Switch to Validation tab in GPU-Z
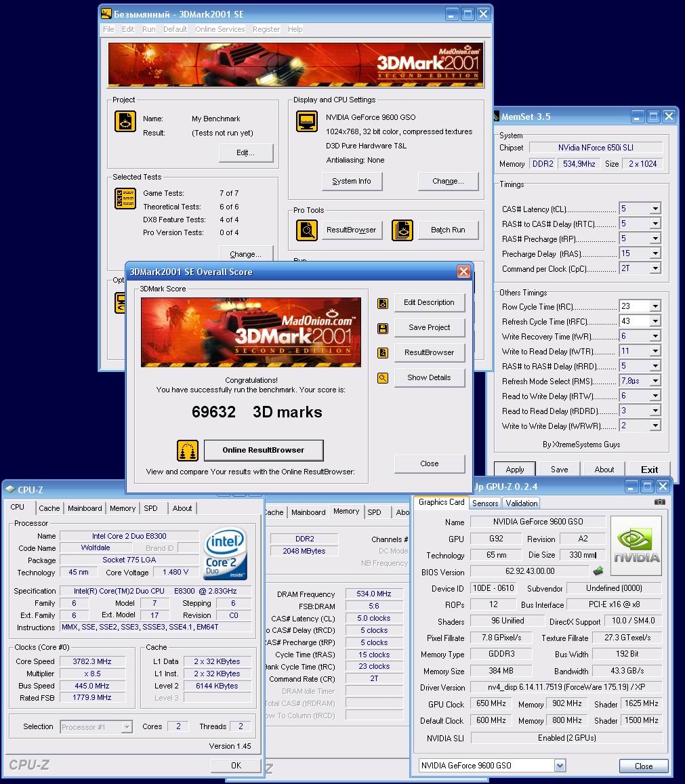The height and width of the screenshot is (784, 685). (522, 503)
